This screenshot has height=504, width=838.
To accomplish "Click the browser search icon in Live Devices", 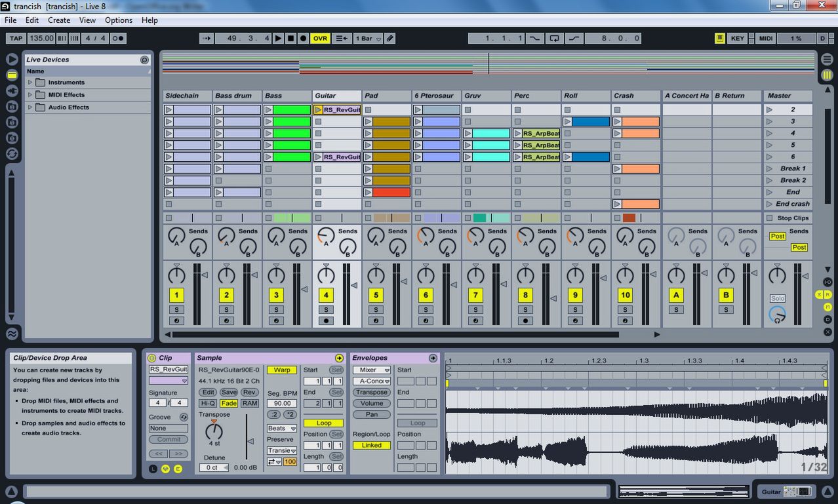I will pos(144,60).
